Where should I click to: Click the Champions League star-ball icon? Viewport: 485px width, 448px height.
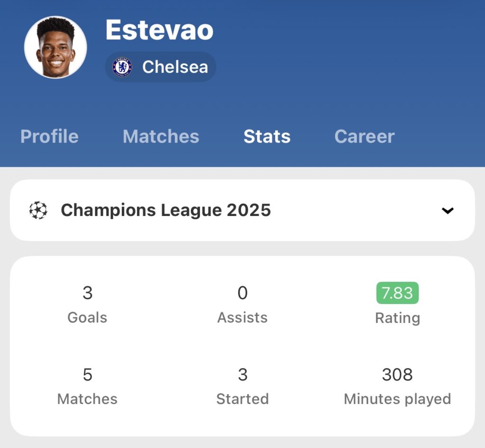(x=38, y=210)
